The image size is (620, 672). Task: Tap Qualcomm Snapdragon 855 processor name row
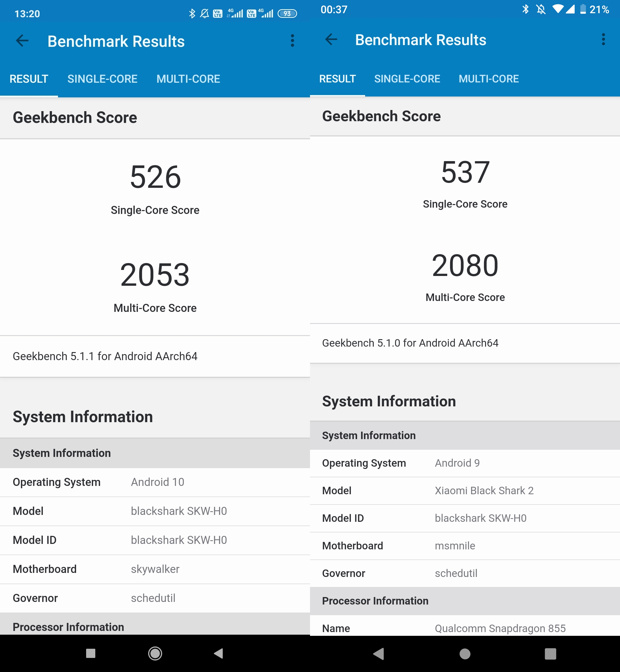coord(465,628)
